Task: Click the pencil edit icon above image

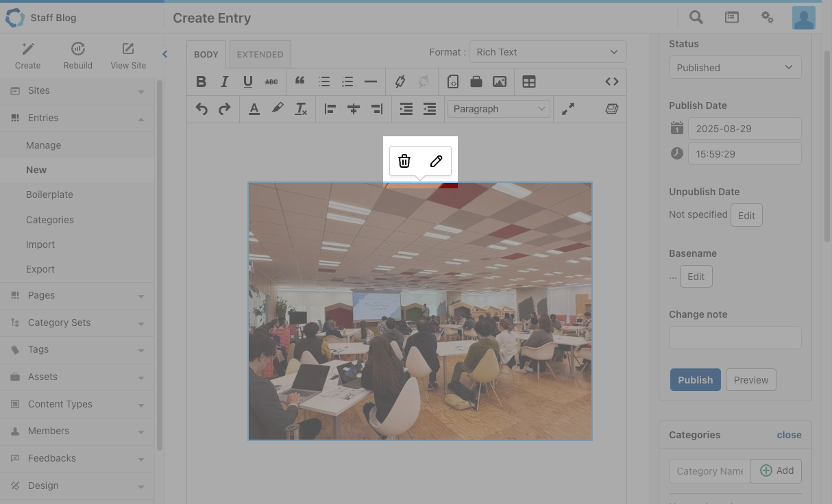Action: click(x=436, y=161)
